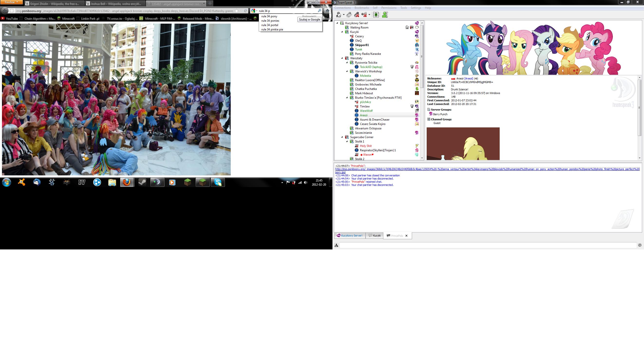Select user Skipper81 in channel tree

(362, 45)
